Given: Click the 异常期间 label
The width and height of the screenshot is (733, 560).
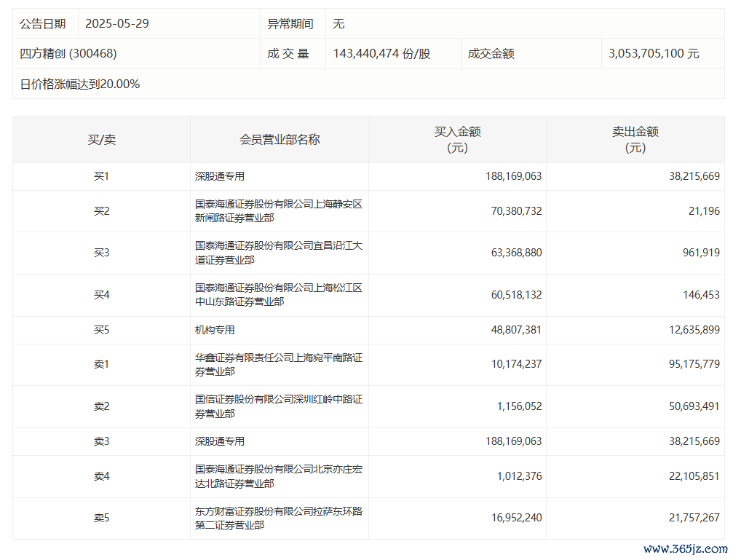Looking at the screenshot, I should click(x=290, y=24).
